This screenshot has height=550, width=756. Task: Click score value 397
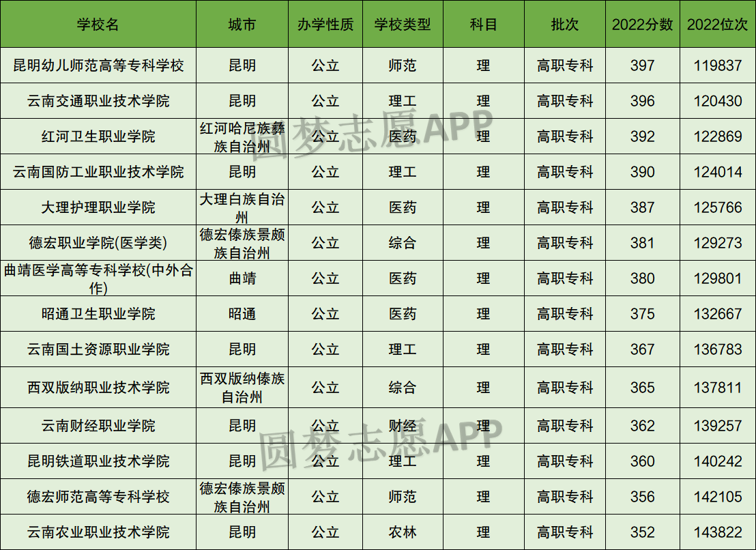pyautogui.click(x=642, y=66)
